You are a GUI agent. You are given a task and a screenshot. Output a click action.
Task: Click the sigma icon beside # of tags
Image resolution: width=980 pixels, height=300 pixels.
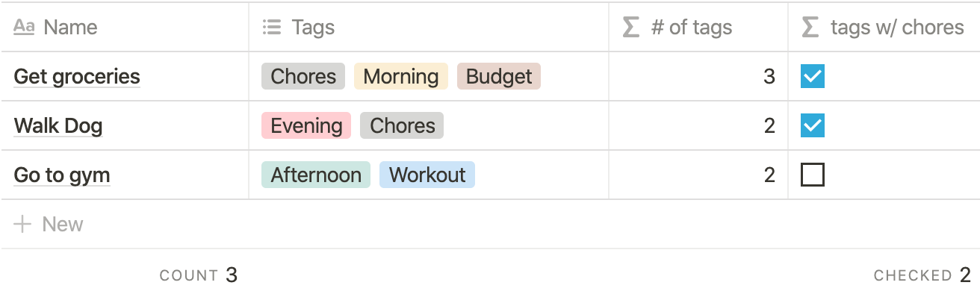pos(631,28)
